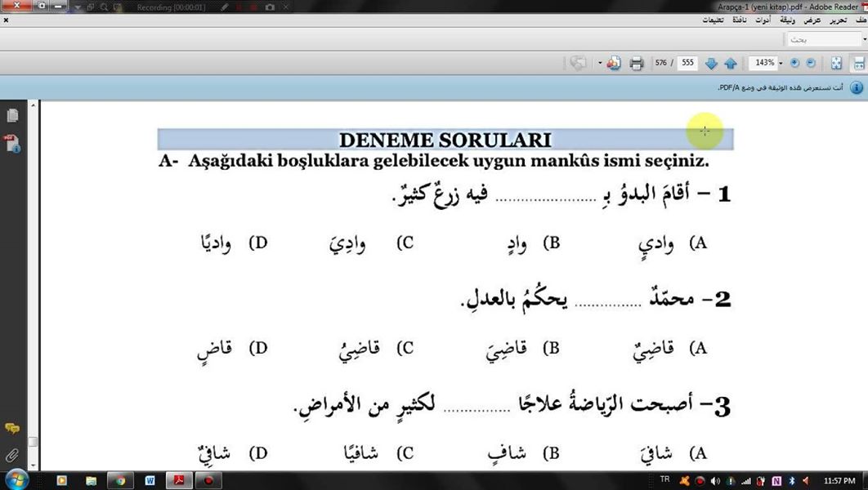Open the Avast antivirus tray icon
The image size is (868, 490).
[685, 480]
